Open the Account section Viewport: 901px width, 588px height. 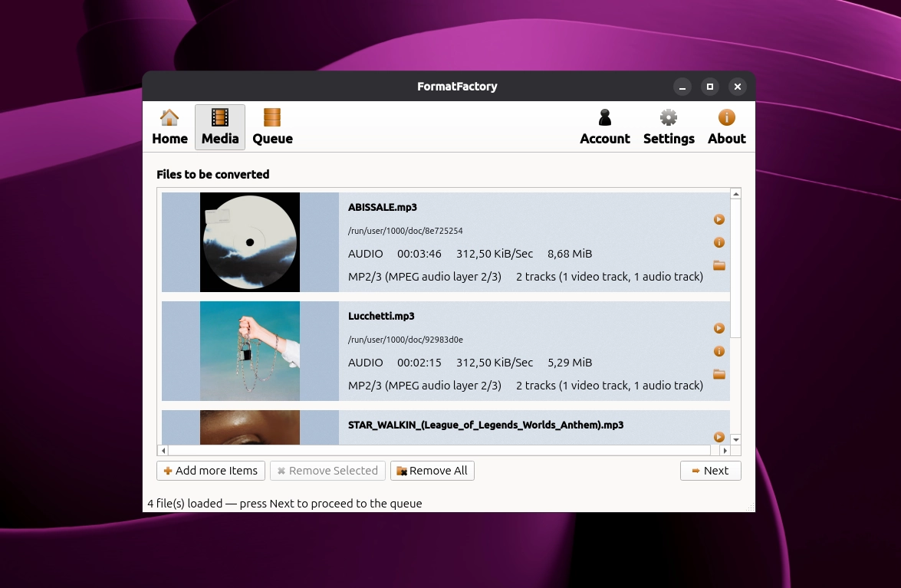tap(604, 127)
